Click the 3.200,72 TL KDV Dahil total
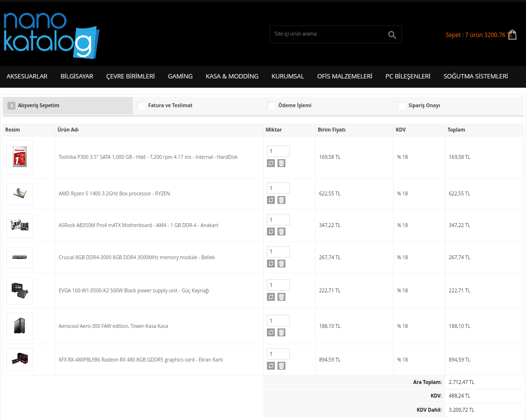 click(461, 410)
